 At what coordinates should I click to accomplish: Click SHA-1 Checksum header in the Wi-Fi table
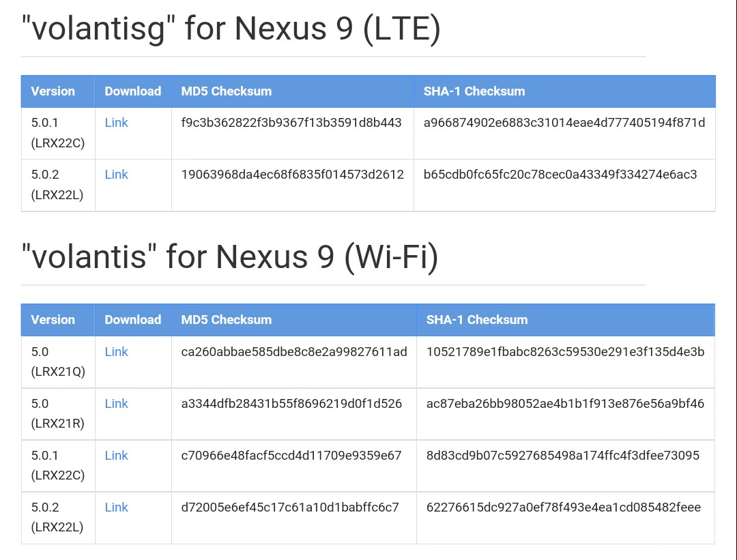tap(477, 320)
